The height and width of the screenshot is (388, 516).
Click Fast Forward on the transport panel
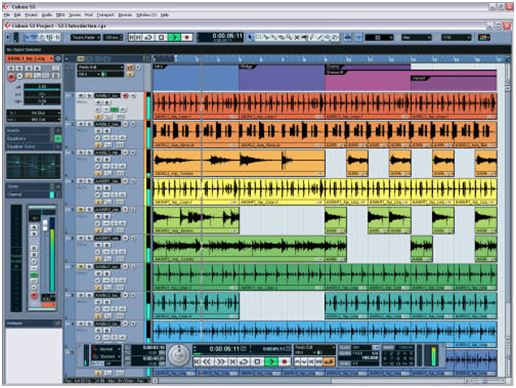(x=220, y=361)
